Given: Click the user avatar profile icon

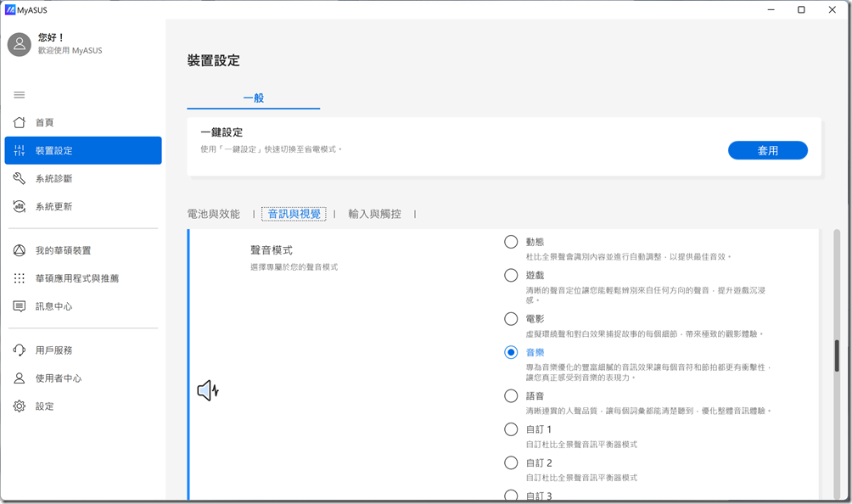Looking at the screenshot, I should pos(20,44).
